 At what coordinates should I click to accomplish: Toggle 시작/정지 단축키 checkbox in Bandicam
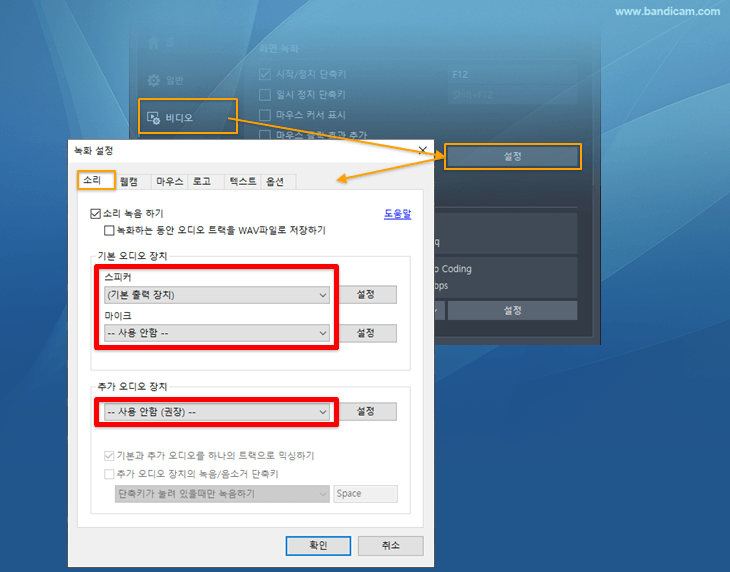point(265,74)
